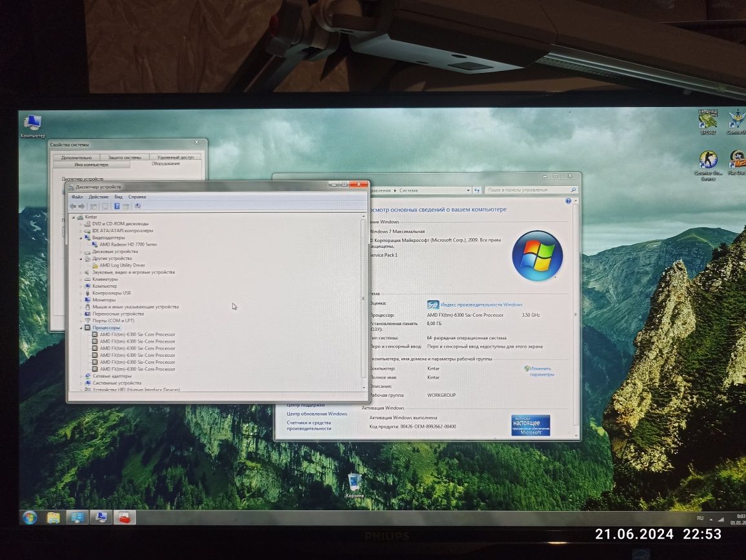Select the Мыши и иные указывающие устройства icon
Image resolution: width=746 pixels, height=560 pixels.
(x=88, y=307)
